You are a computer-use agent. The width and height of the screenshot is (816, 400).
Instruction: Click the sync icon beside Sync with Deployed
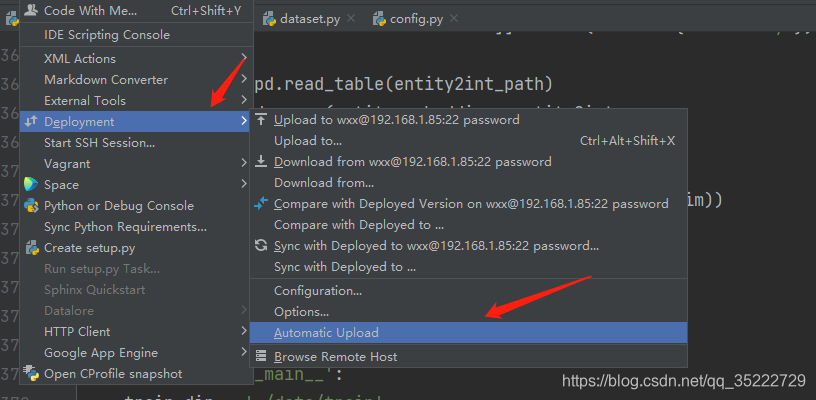pyautogui.click(x=261, y=246)
